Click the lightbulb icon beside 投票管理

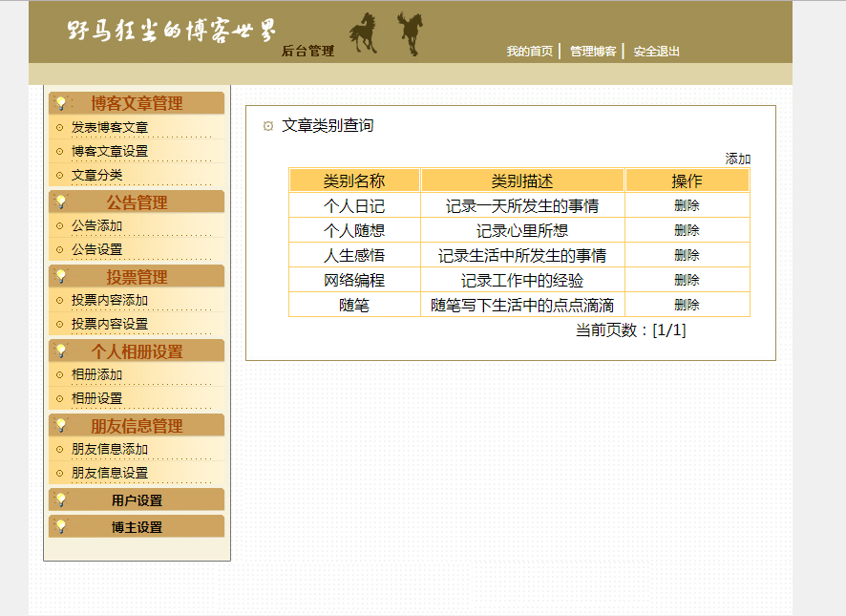click(61, 276)
